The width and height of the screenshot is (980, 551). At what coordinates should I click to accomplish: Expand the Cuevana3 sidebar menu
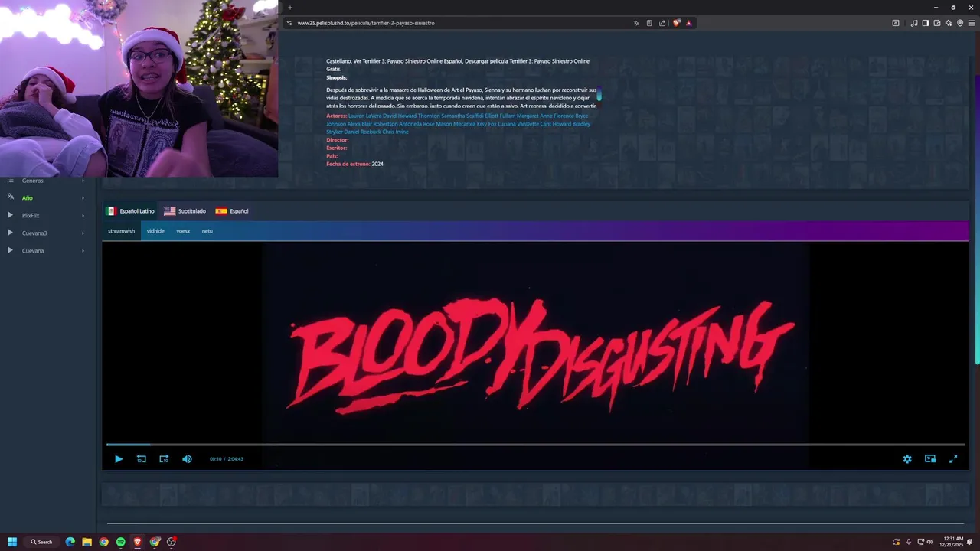(x=46, y=233)
